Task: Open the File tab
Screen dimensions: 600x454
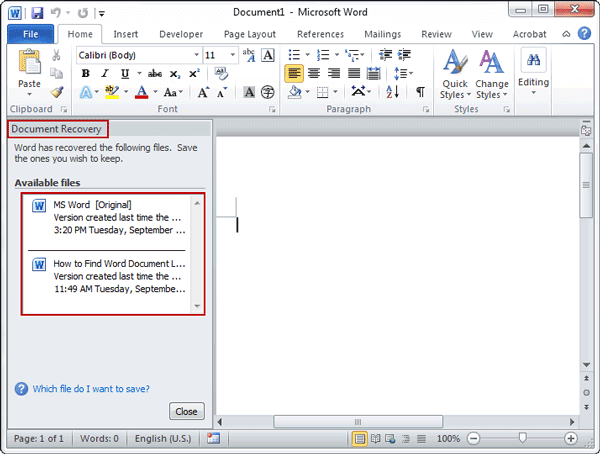Action: [31, 34]
